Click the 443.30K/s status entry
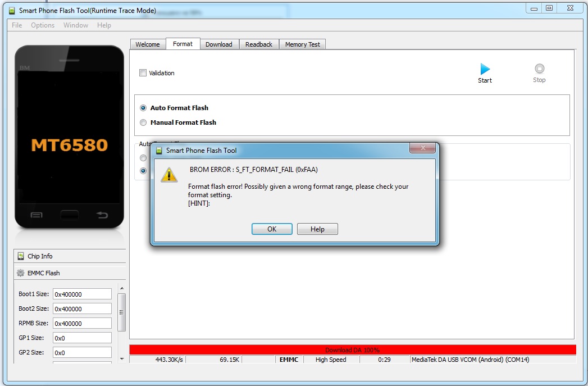The width and height of the screenshot is (588, 386). pos(157,360)
